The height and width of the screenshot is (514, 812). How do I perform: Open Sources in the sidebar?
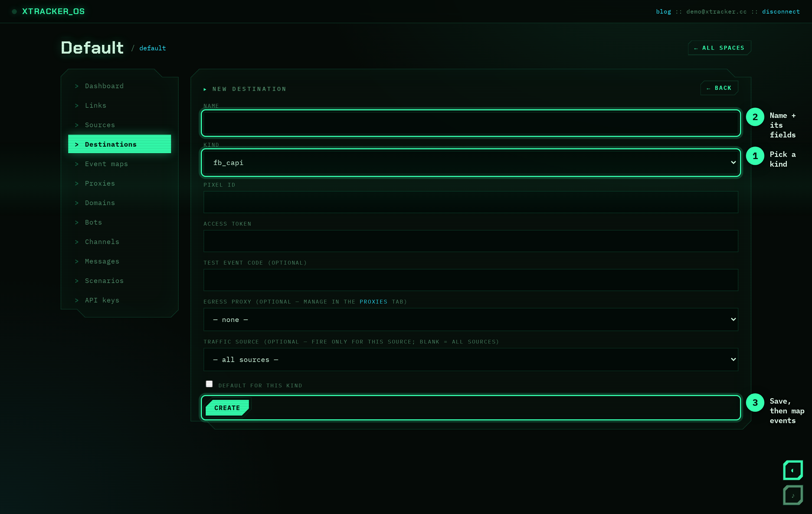pos(119,125)
